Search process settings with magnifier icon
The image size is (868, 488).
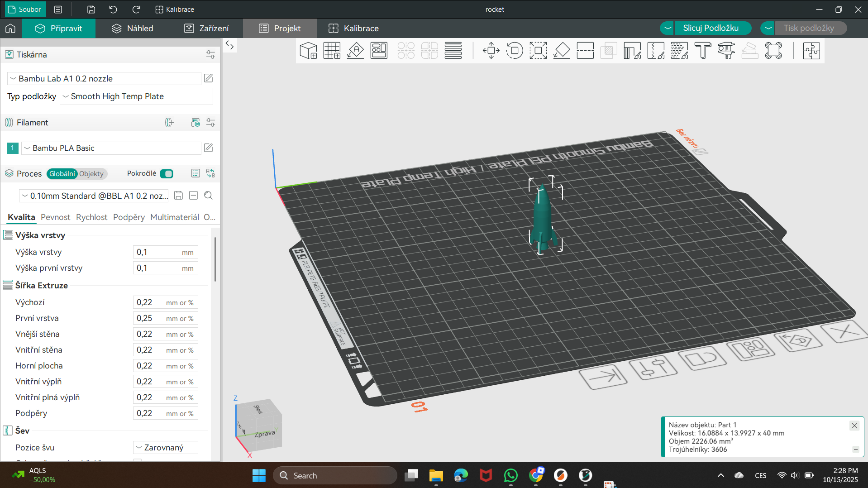(208, 196)
